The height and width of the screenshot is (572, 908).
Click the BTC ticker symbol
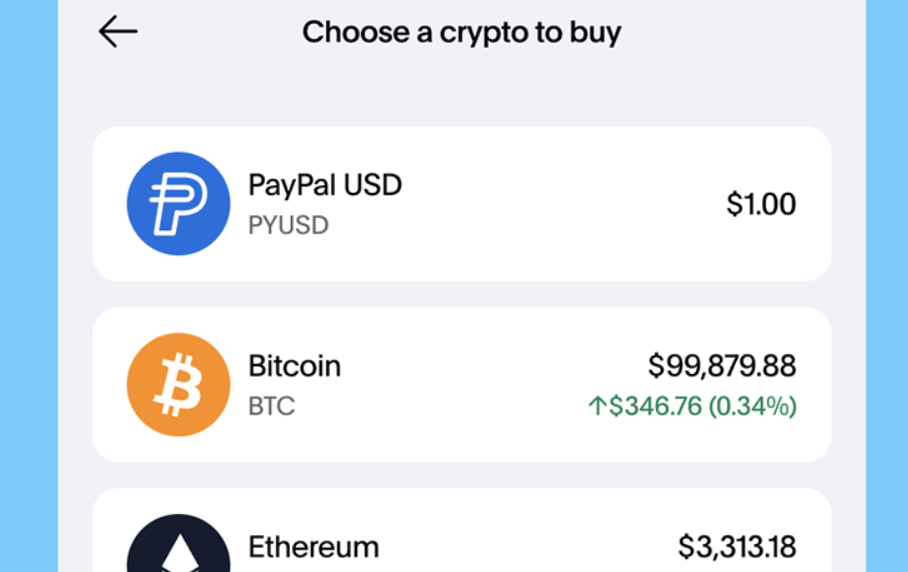coord(271,407)
